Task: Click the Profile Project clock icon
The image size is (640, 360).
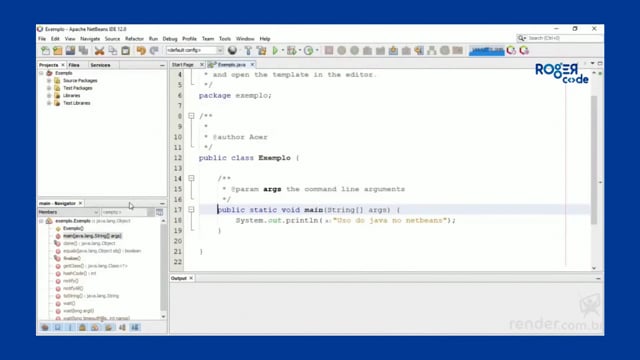Action: (x=309, y=51)
